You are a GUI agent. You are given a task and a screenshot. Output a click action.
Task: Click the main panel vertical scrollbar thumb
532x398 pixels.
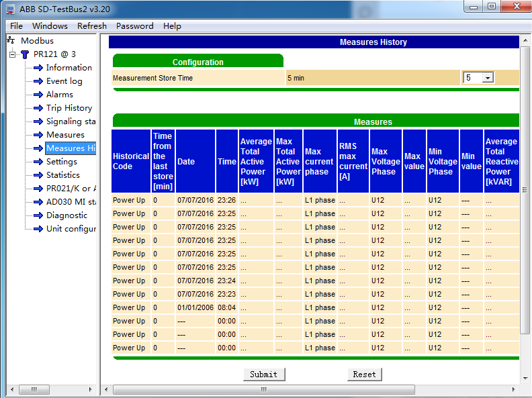(525, 190)
